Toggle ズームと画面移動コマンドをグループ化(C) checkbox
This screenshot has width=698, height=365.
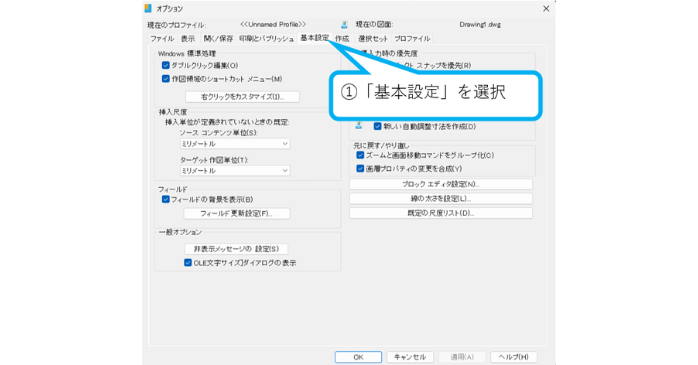(x=360, y=155)
